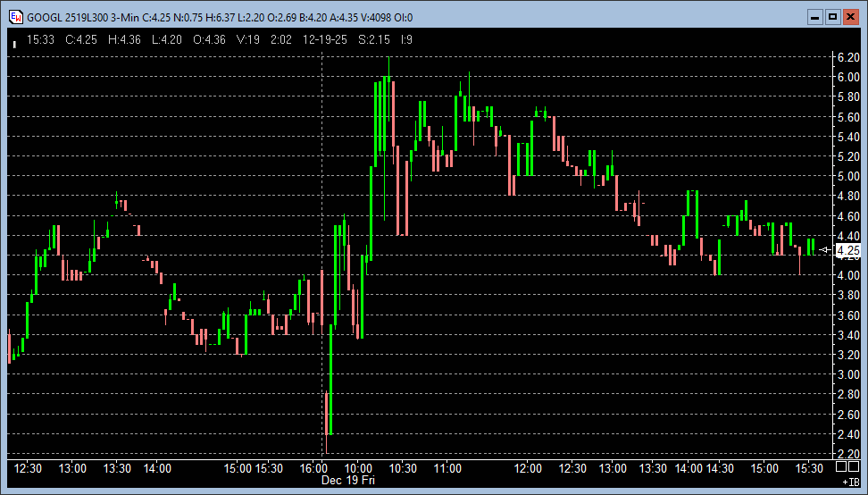
Task: Click the chart application icon in title bar
Action: 15,16
